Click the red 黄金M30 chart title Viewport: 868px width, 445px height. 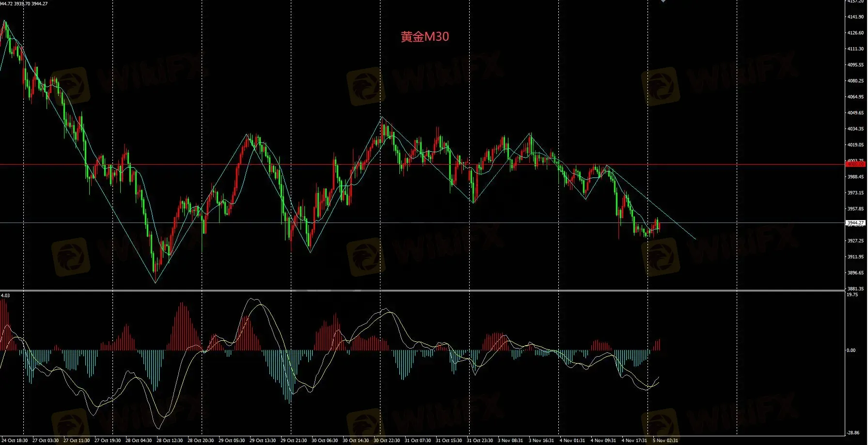[x=425, y=37]
